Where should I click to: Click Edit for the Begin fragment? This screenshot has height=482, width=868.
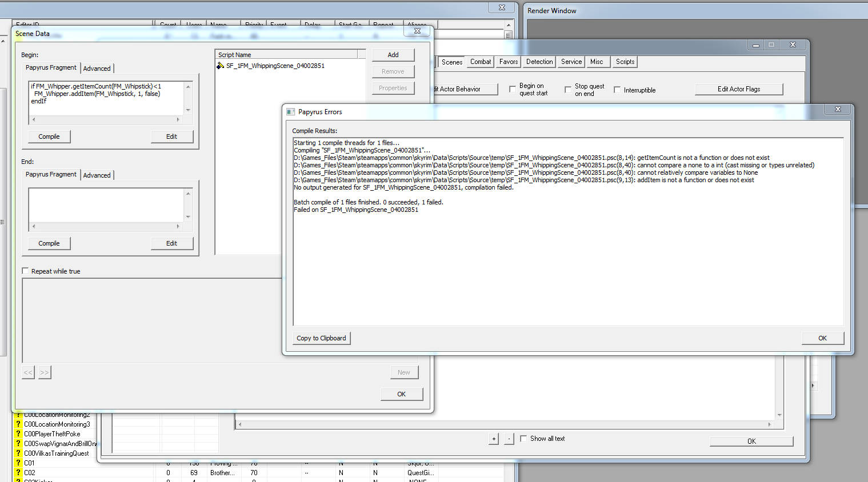point(172,136)
